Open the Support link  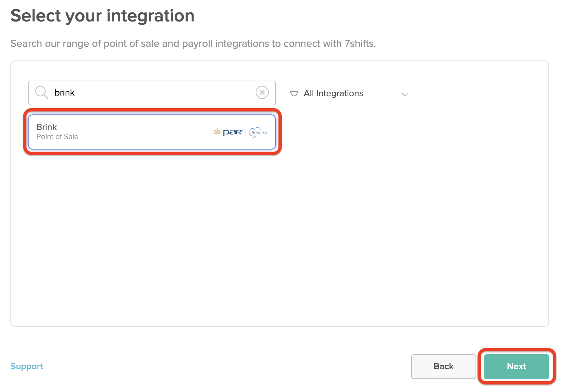[x=27, y=366]
